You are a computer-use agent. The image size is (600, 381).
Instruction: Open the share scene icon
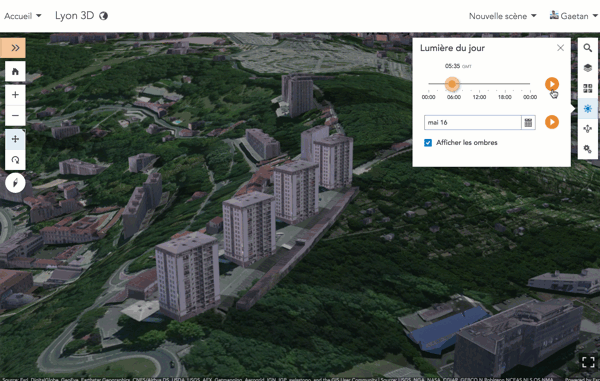click(x=587, y=129)
